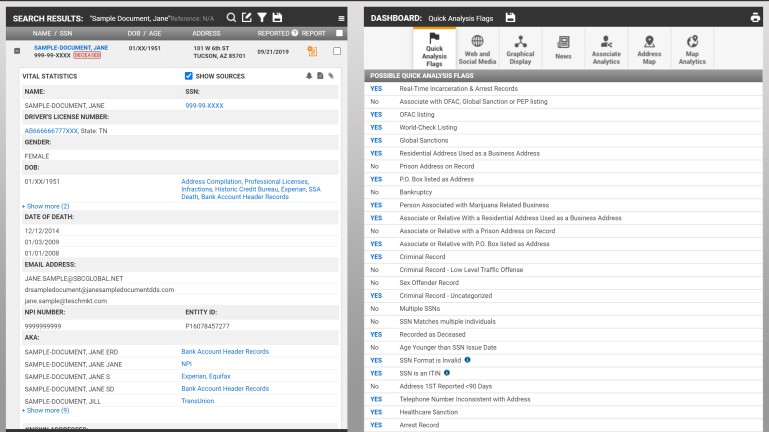Click the alert bell icon in Vital Statistics
Image resolution: width=769 pixels, height=432 pixels.
point(308,76)
